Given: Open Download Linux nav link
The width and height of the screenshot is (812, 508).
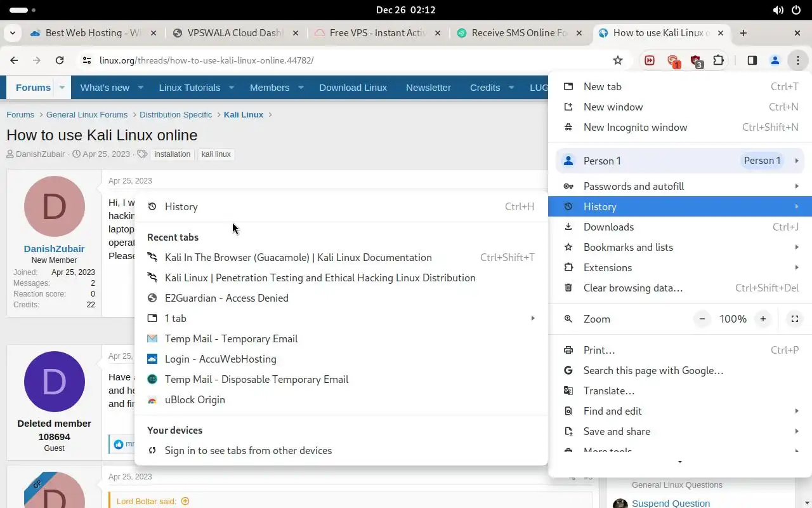Looking at the screenshot, I should pyautogui.click(x=353, y=88).
